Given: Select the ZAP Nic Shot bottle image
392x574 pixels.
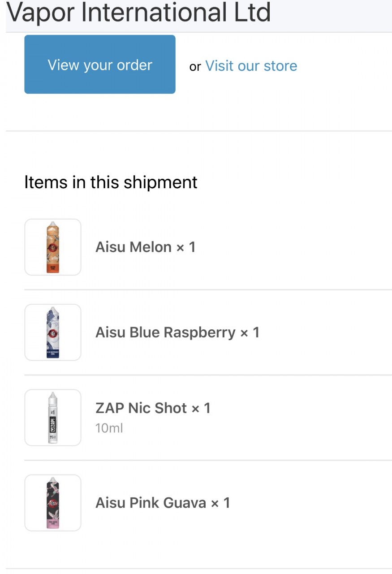Looking at the screenshot, I should point(53,417).
